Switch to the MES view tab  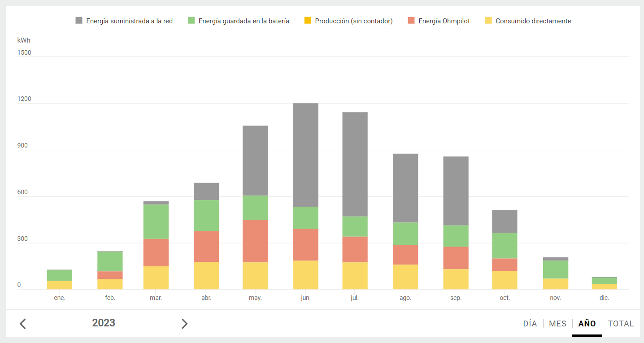557,324
